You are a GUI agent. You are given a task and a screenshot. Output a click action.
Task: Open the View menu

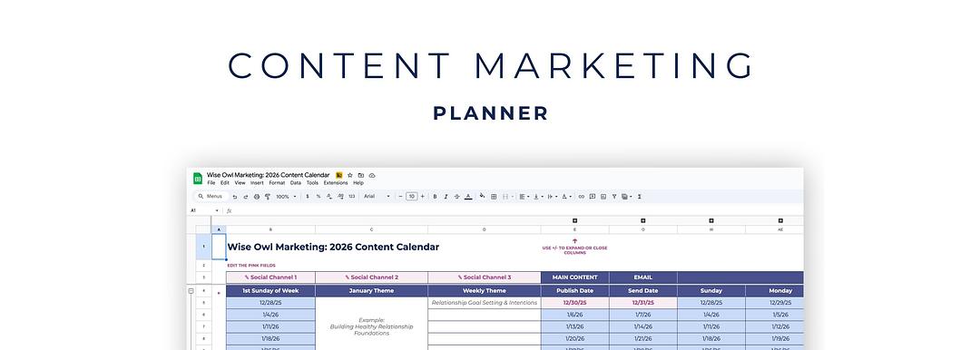[240, 183]
